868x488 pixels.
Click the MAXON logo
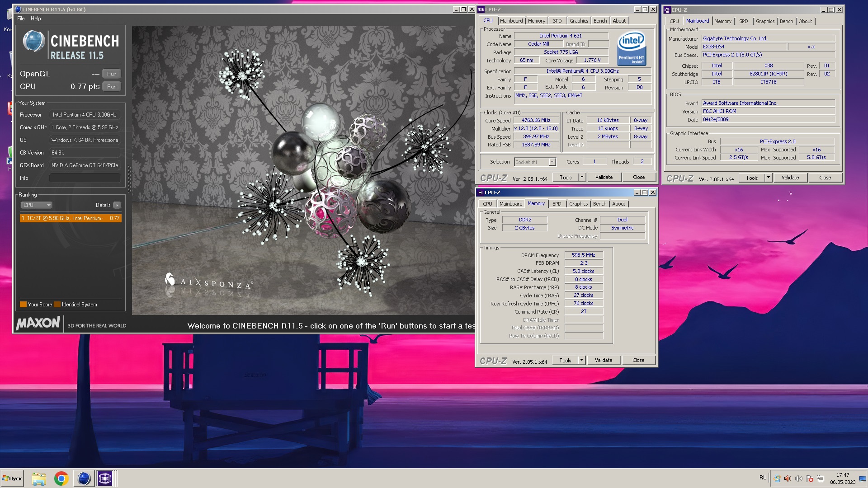[x=38, y=323]
